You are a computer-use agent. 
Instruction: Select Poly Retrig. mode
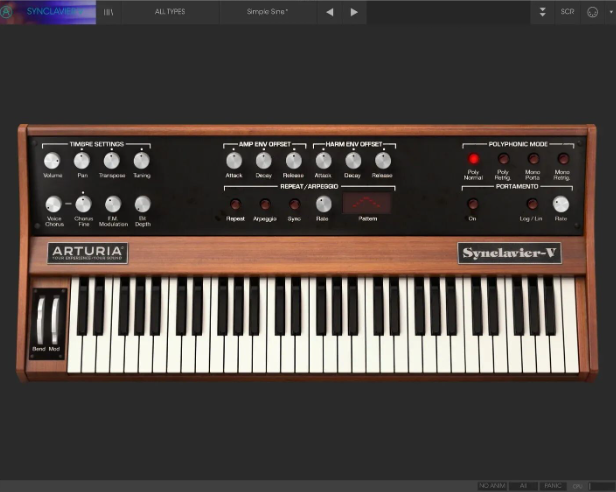[x=503, y=159]
